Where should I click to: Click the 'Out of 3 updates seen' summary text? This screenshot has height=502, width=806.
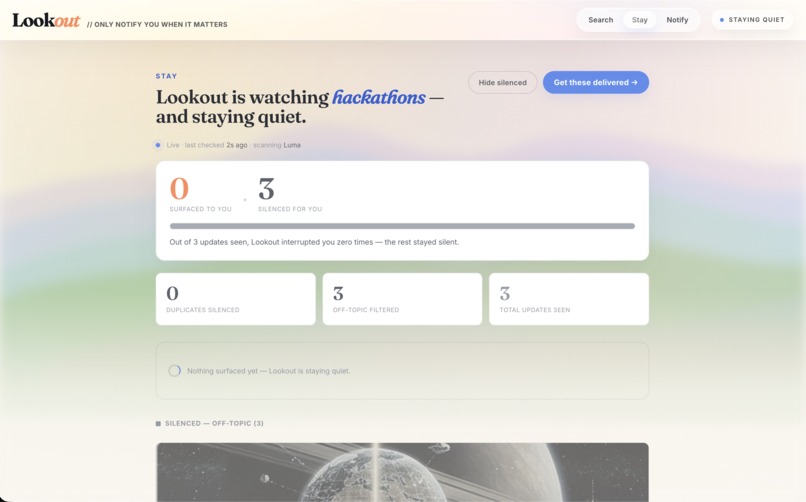(314, 242)
